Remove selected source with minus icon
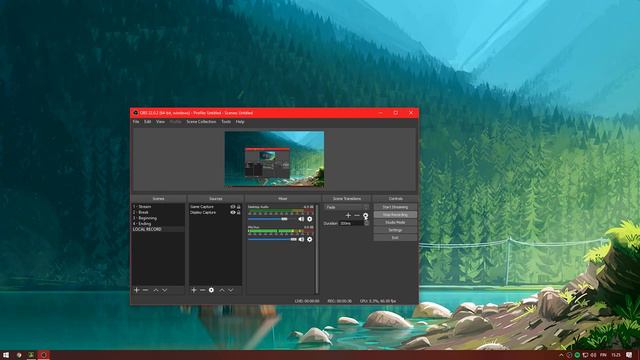The image size is (640, 360). (202, 290)
